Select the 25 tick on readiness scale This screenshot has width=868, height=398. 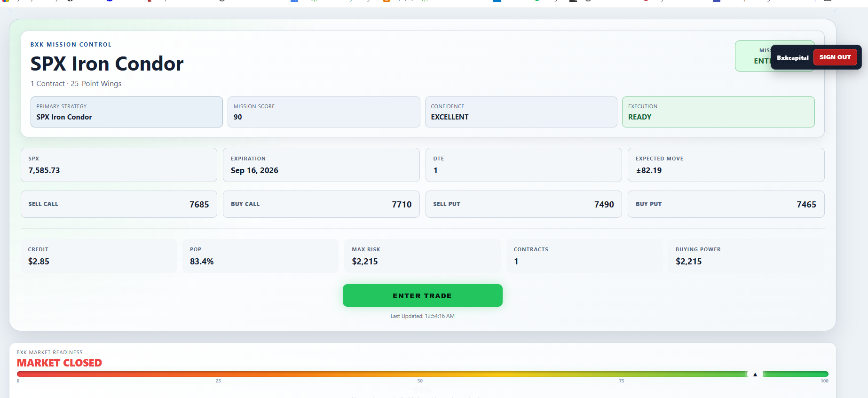coord(218,381)
